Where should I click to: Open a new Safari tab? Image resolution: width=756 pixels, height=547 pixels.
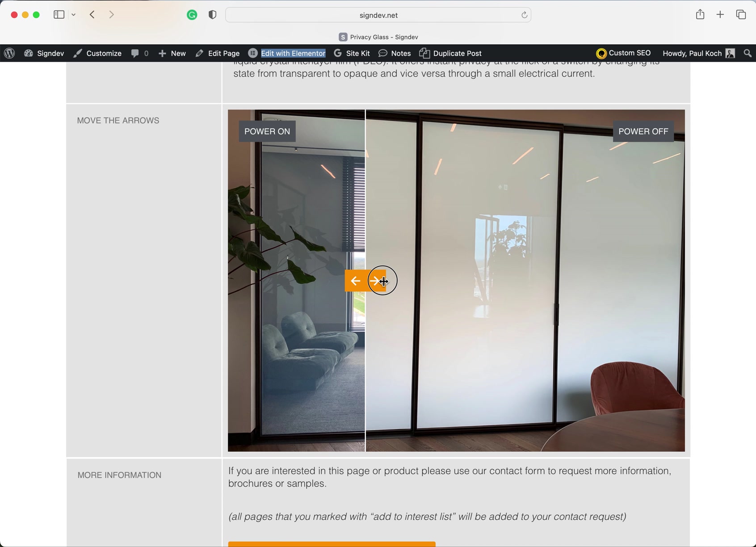click(x=720, y=15)
